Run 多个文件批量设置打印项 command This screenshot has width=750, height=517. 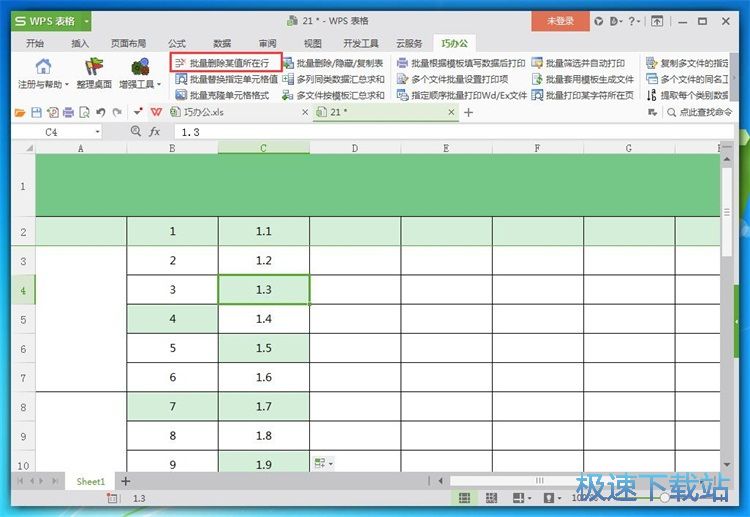coord(452,79)
